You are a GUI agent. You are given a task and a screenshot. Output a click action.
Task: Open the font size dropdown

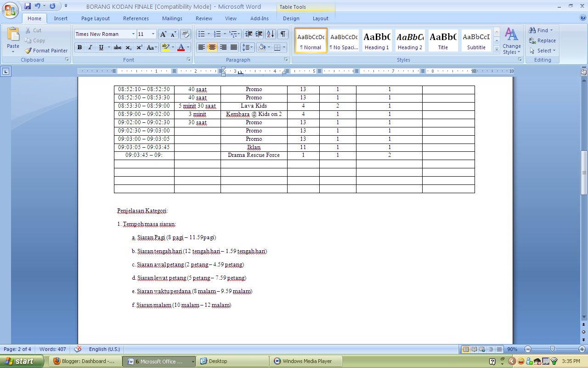coord(153,34)
